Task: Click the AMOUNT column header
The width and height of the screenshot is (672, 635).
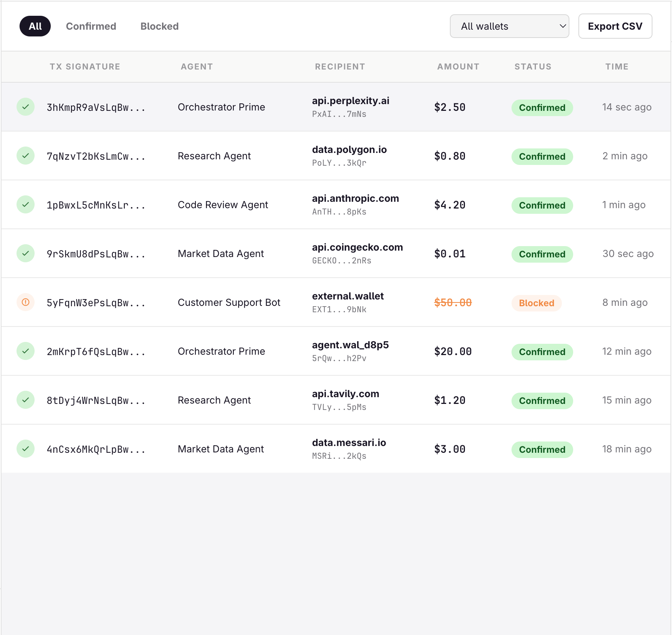Action: click(458, 67)
